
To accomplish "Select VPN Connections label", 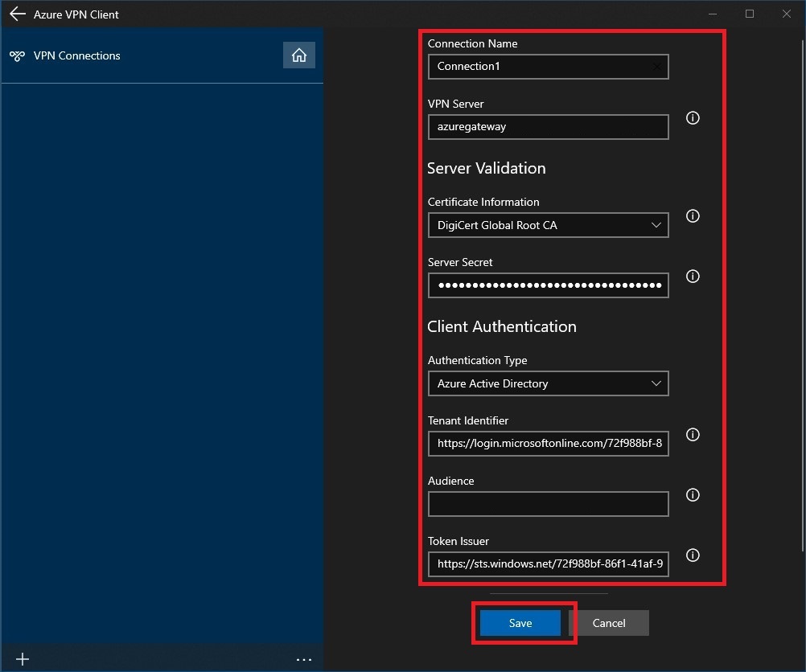I will (76, 55).
